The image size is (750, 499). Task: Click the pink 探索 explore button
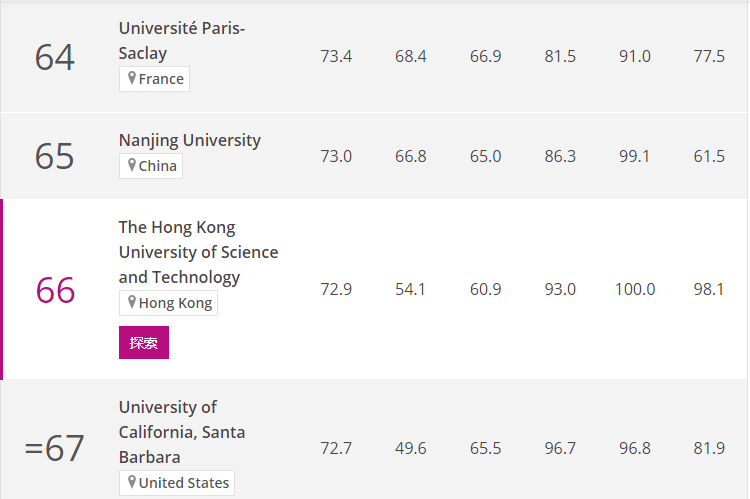144,343
